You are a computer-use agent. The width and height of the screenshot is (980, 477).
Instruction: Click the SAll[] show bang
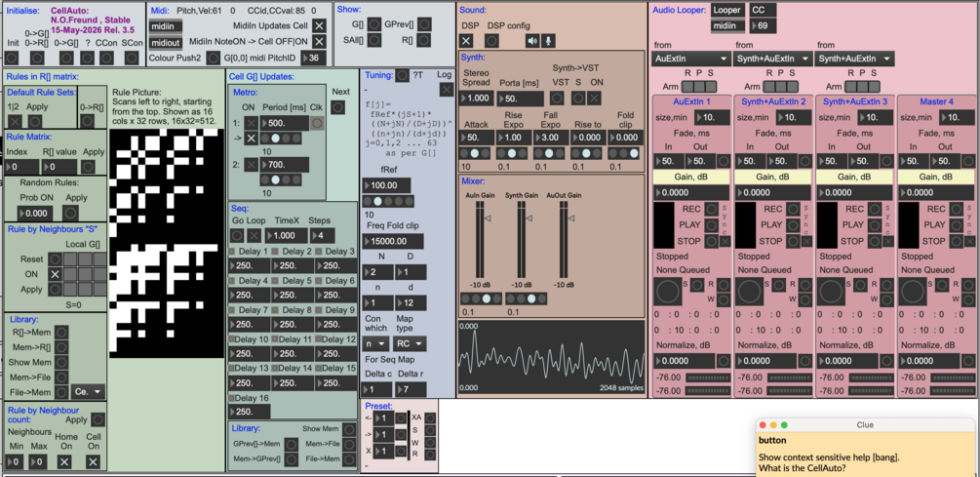click(373, 40)
